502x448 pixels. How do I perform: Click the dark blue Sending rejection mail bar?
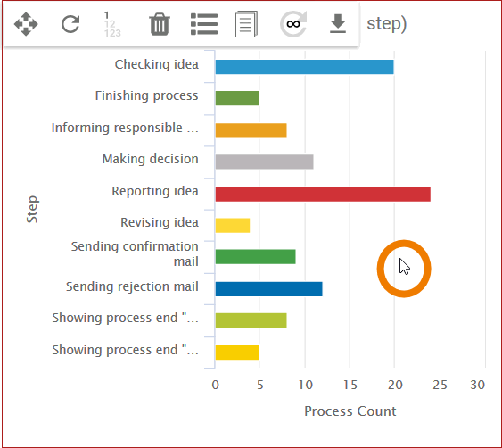point(269,289)
